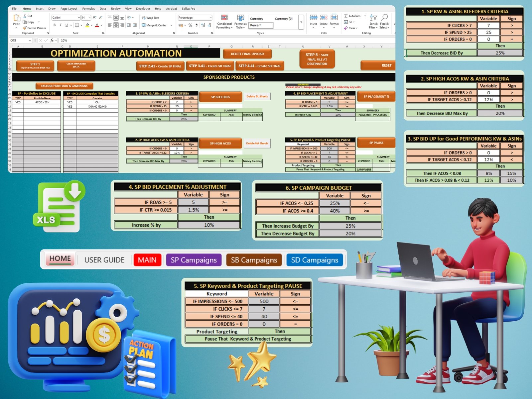Click the Bold formatting icon
This screenshot has width=532, height=399.
point(55,25)
